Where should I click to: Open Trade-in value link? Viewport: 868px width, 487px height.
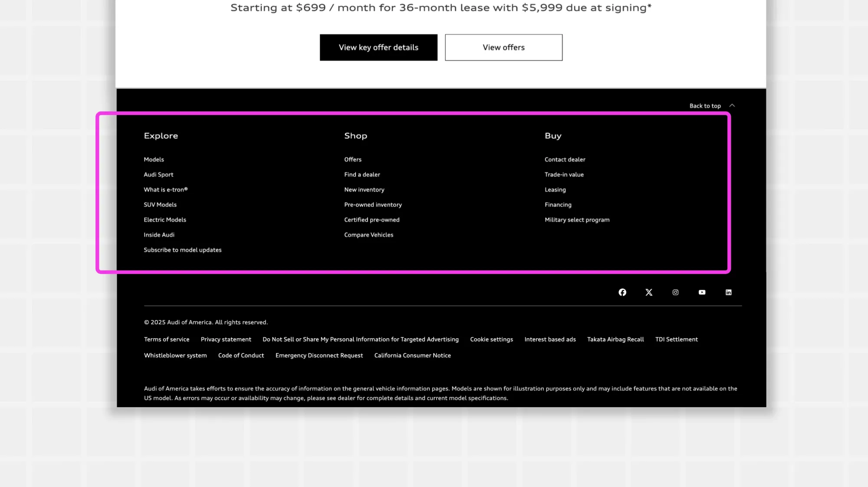564,175
